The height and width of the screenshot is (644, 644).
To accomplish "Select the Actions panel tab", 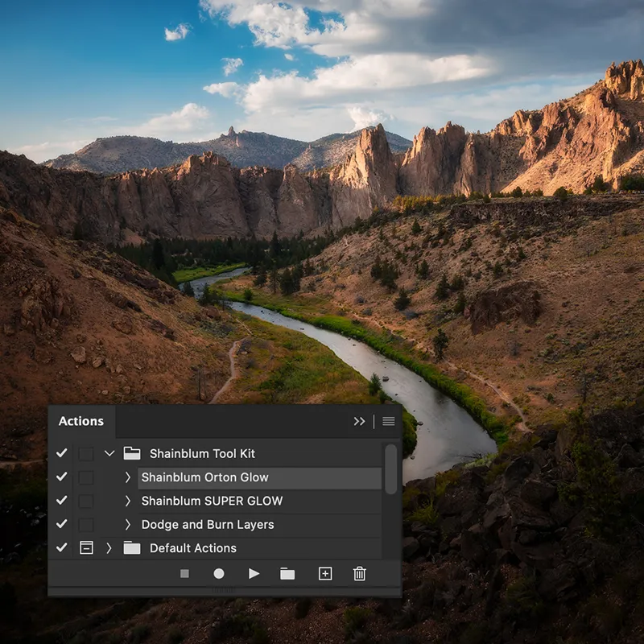I will click(81, 421).
